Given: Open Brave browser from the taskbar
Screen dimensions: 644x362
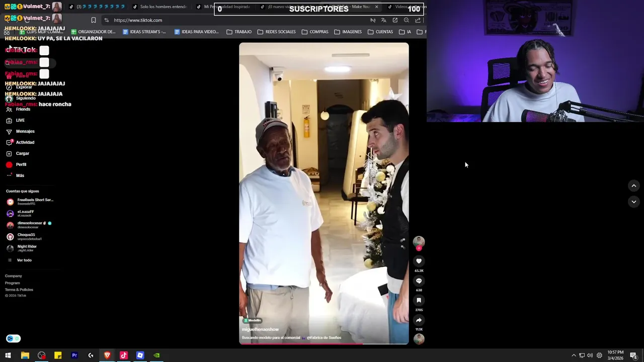Looking at the screenshot, I should tap(107, 355).
